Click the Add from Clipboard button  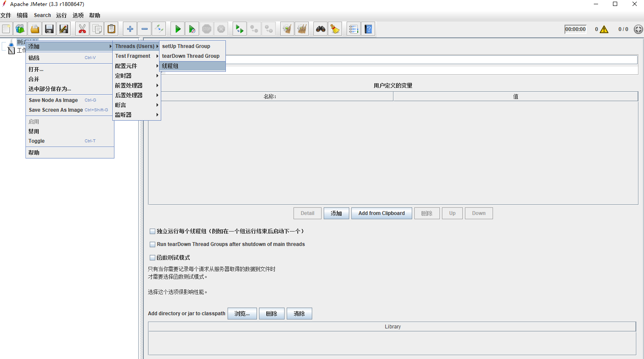pyautogui.click(x=382, y=213)
